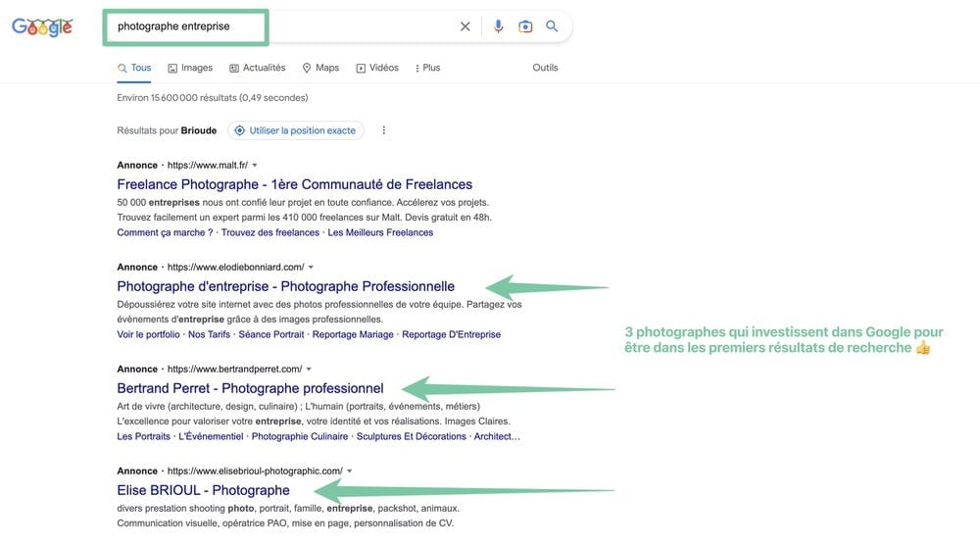Screen dimensions: 980x546
Task: Click the 'https://www.bertrandperret.com/' URL text
Action: pyautogui.click(x=234, y=369)
